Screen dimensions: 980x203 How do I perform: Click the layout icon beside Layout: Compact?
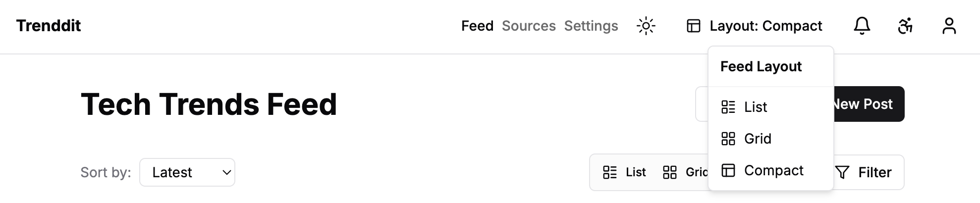[x=693, y=26]
